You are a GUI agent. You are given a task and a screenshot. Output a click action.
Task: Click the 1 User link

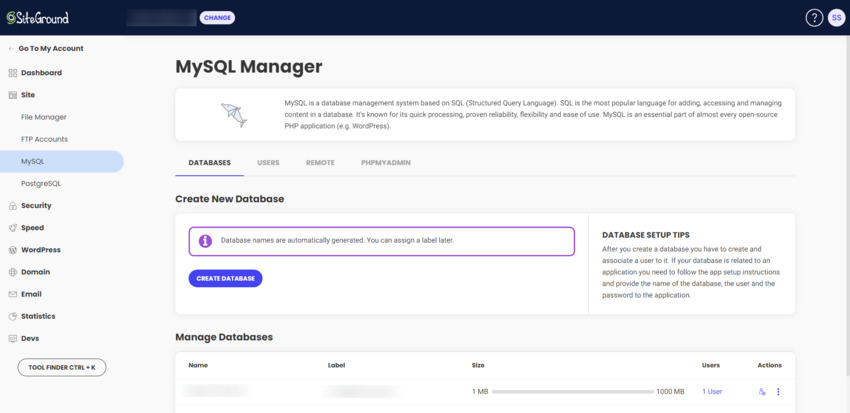[712, 392]
